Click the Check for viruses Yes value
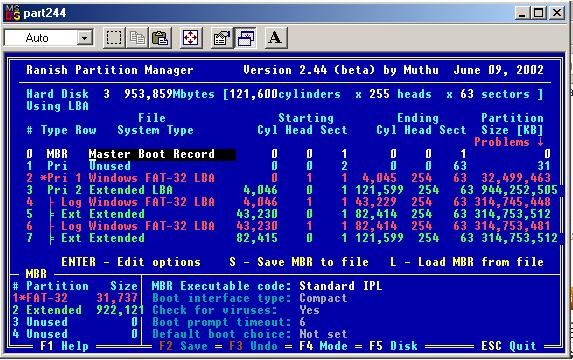 (x=310, y=310)
